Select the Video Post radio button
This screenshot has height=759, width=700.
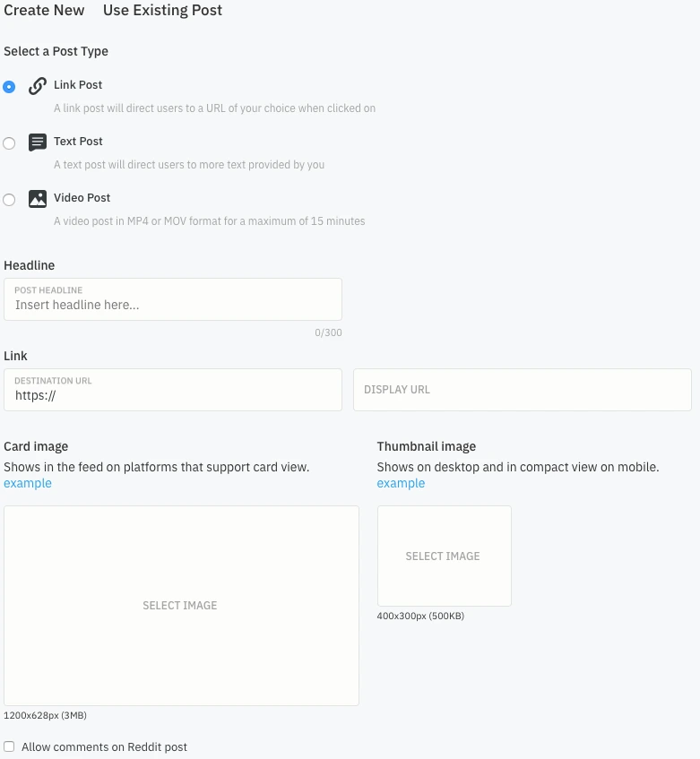point(9,200)
